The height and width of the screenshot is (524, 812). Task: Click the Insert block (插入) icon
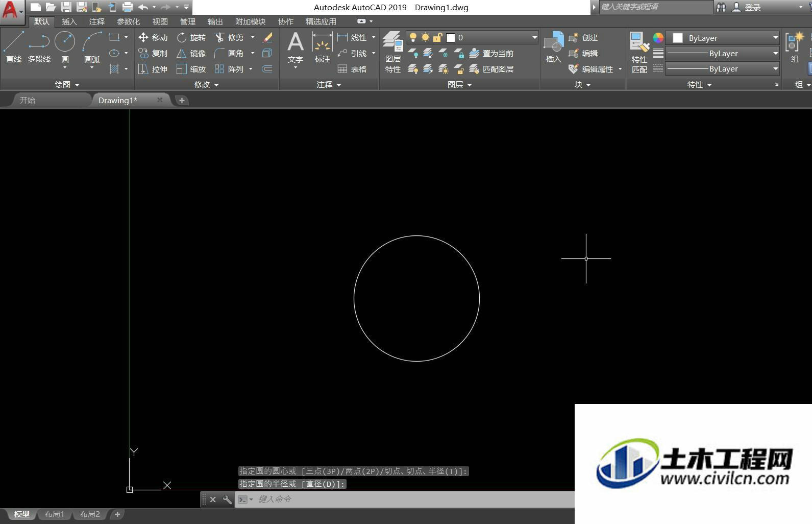pyautogui.click(x=553, y=47)
